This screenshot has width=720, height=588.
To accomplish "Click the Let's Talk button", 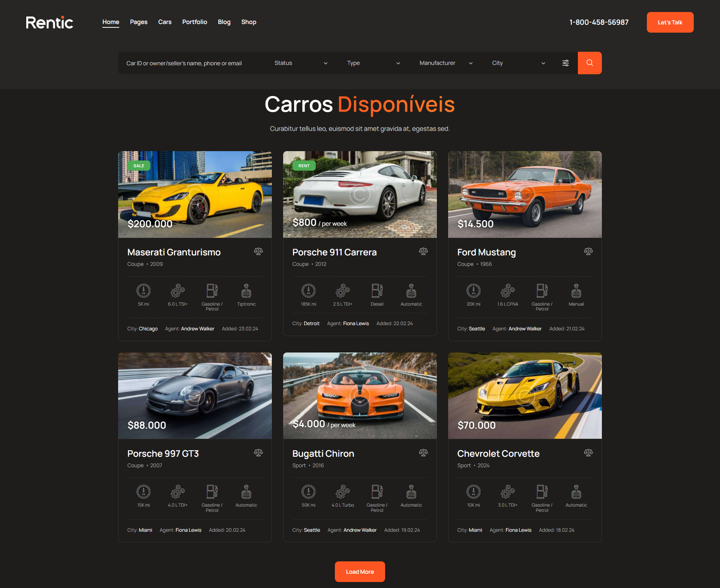I will coord(670,22).
